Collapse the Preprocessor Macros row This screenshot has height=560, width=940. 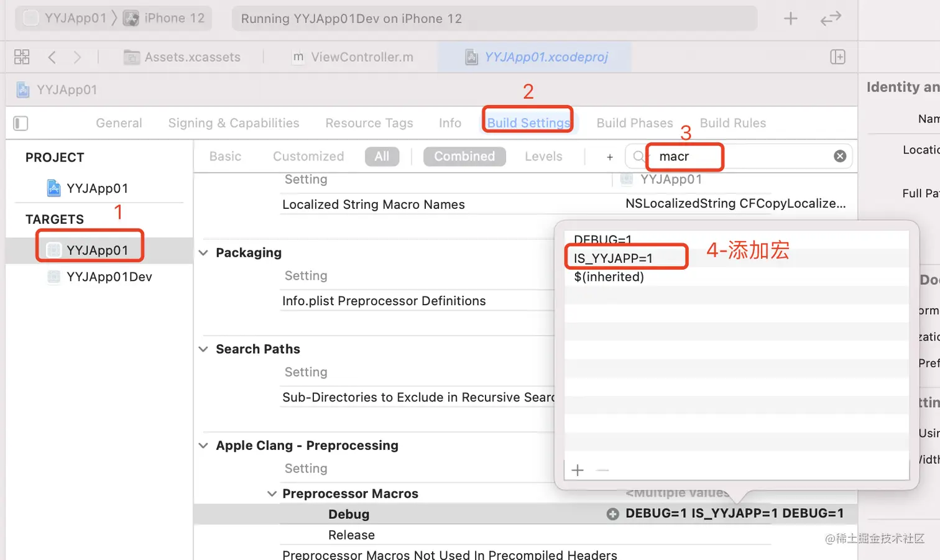point(272,493)
